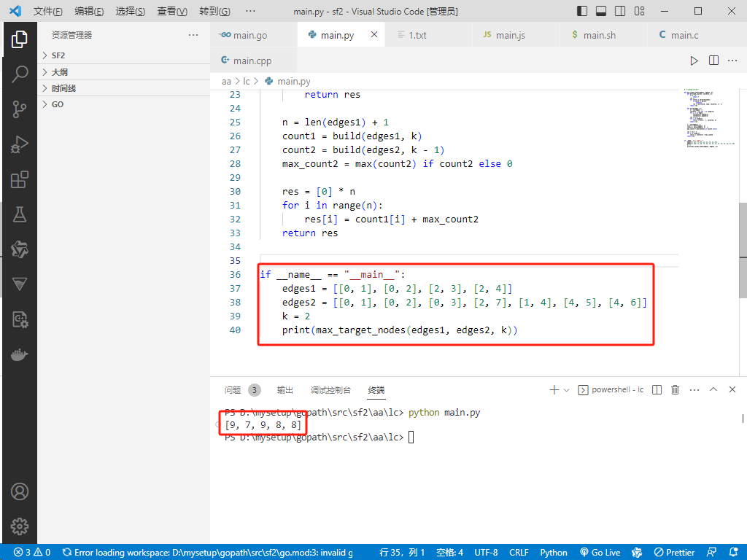
Task: Open the 查看(V) menu
Action: 172,11
